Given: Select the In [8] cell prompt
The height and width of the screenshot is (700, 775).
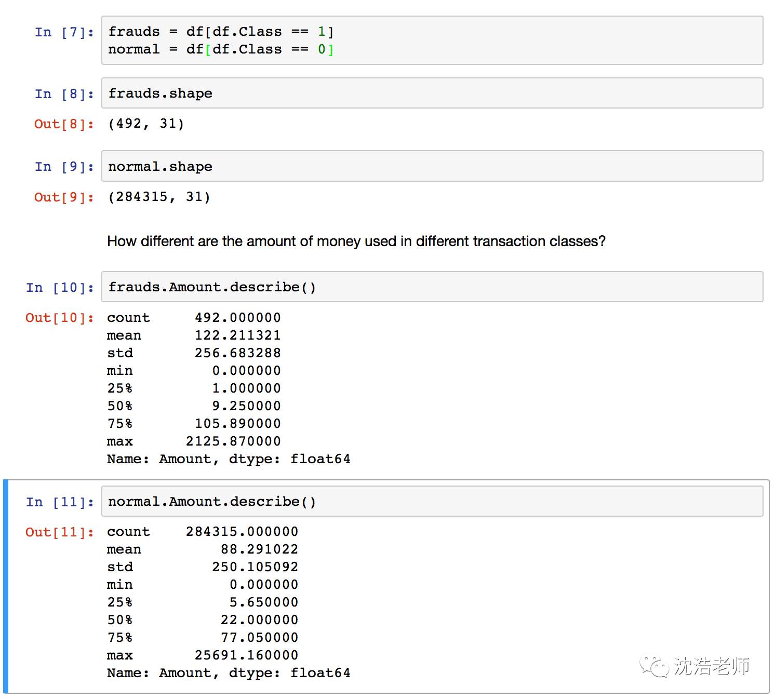Looking at the screenshot, I should pos(64,94).
